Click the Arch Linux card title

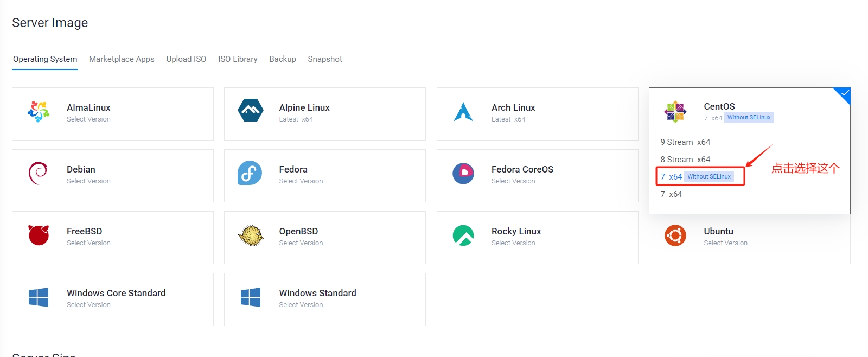[513, 107]
